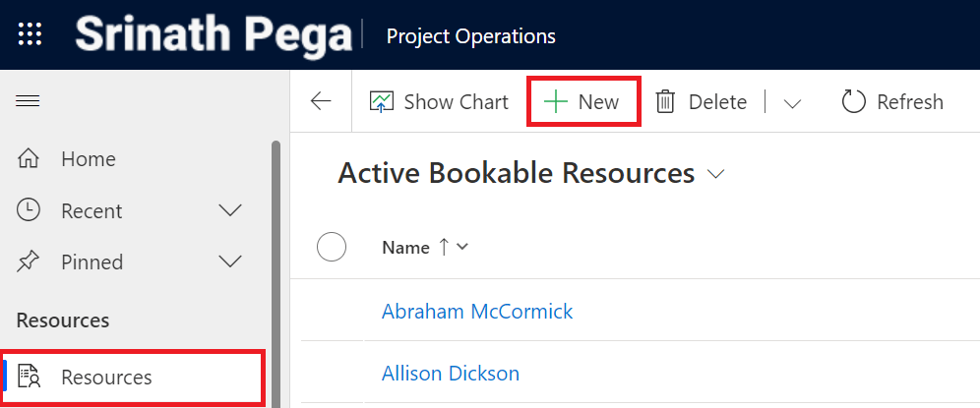Open the Delete split-button dropdown arrow
The image size is (980, 408).
pyautogui.click(x=792, y=103)
